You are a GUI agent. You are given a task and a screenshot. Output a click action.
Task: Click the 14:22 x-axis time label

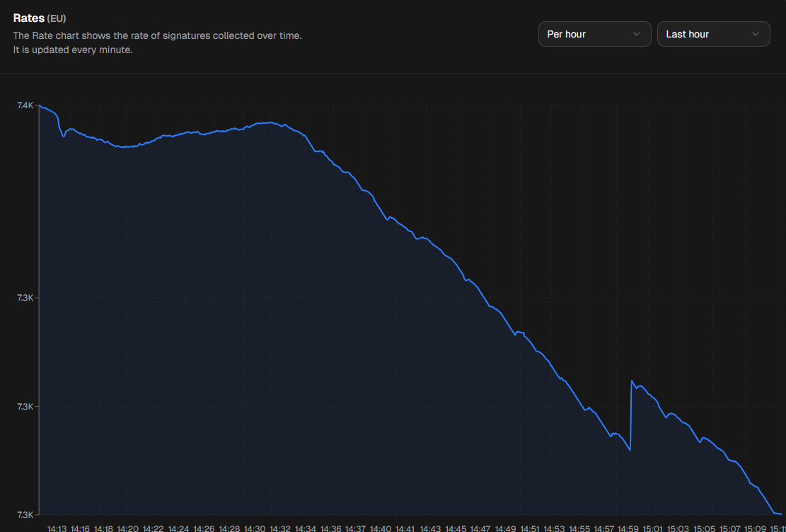click(153, 528)
